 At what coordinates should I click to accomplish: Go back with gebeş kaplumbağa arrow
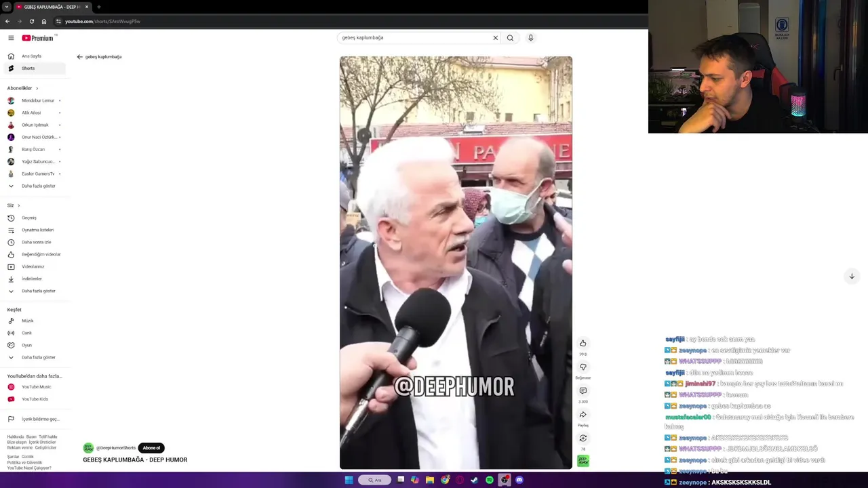[79, 57]
